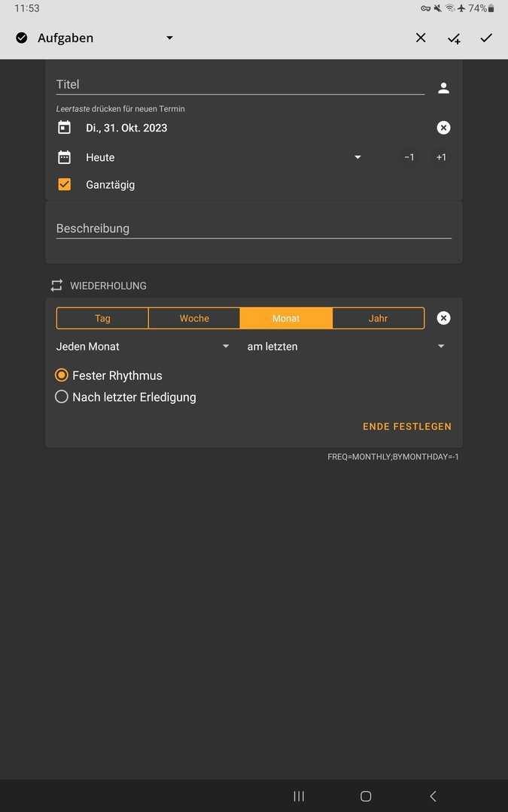Remove the repetition with circled X
Viewport: 508px width, 812px height.
pyautogui.click(x=443, y=318)
